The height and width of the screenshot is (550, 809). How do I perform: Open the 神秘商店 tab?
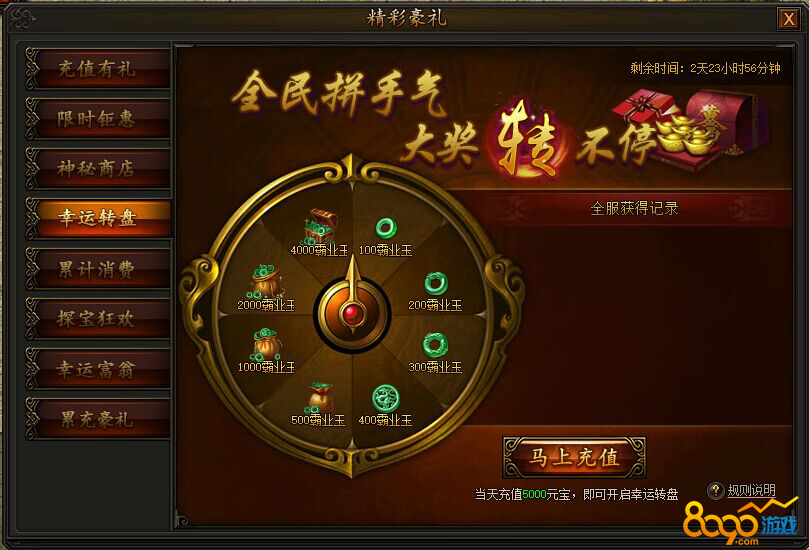click(x=98, y=168)
